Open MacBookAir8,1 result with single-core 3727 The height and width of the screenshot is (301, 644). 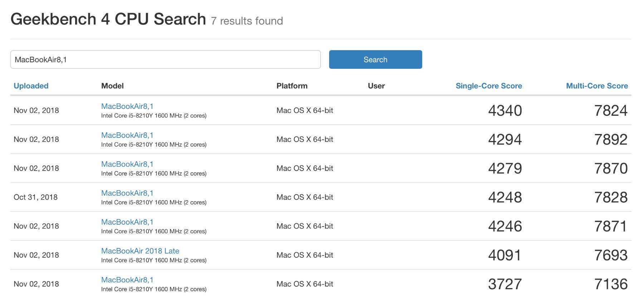pos(127,280)
